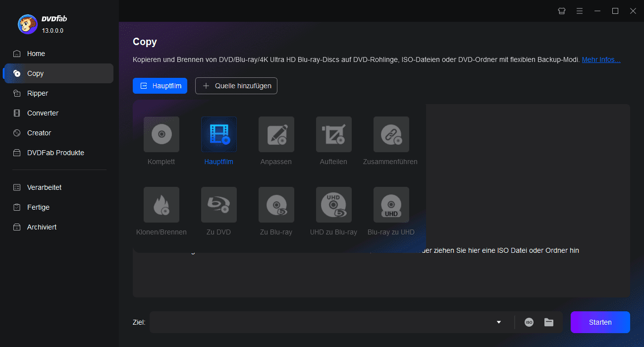Pick the Zusammenführen mode icon
Image resolution: width=644 pixels, height=347 pixels.
point(391,134)
